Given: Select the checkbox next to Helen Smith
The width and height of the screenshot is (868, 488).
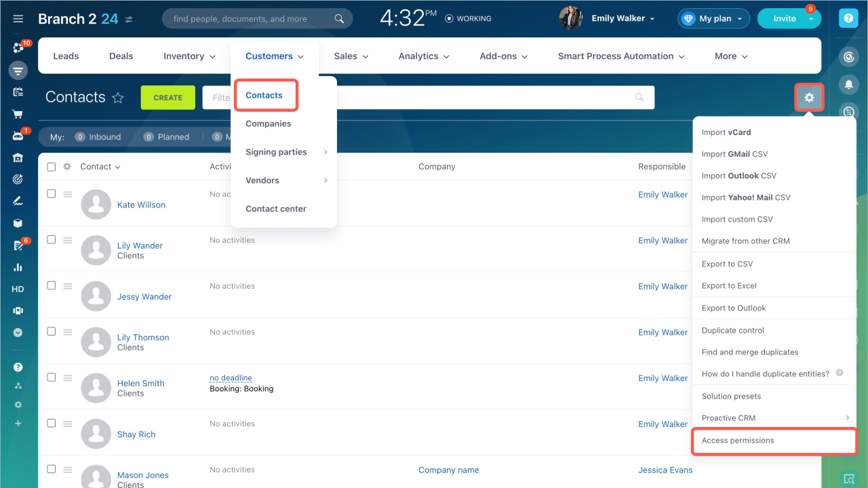Looking at the screenshot, I should (51, 378).
